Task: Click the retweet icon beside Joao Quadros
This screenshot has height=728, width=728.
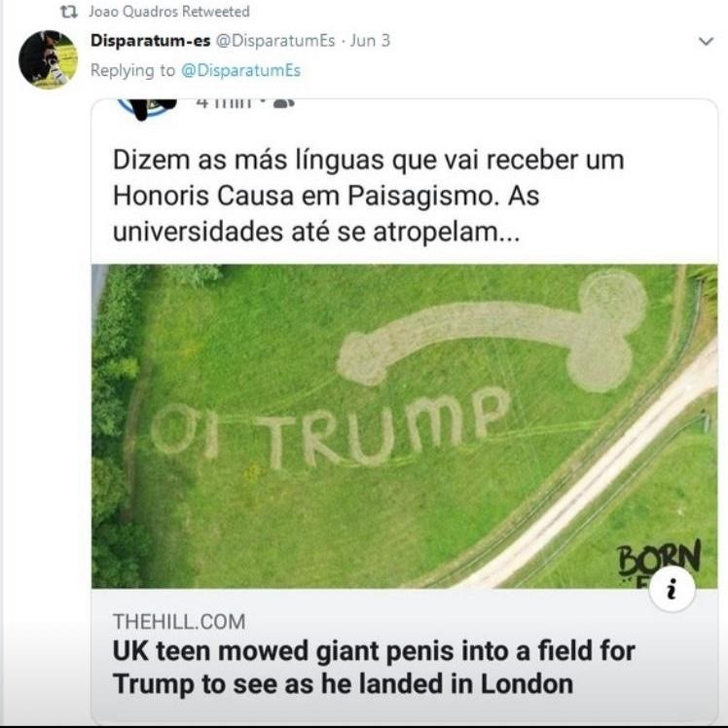Action: [x=69, y=12]
